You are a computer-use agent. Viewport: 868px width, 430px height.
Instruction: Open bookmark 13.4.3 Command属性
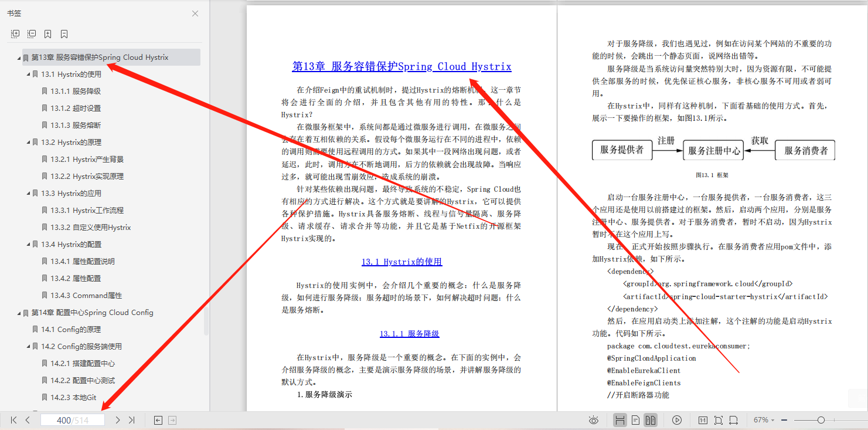tap(86, 296)
